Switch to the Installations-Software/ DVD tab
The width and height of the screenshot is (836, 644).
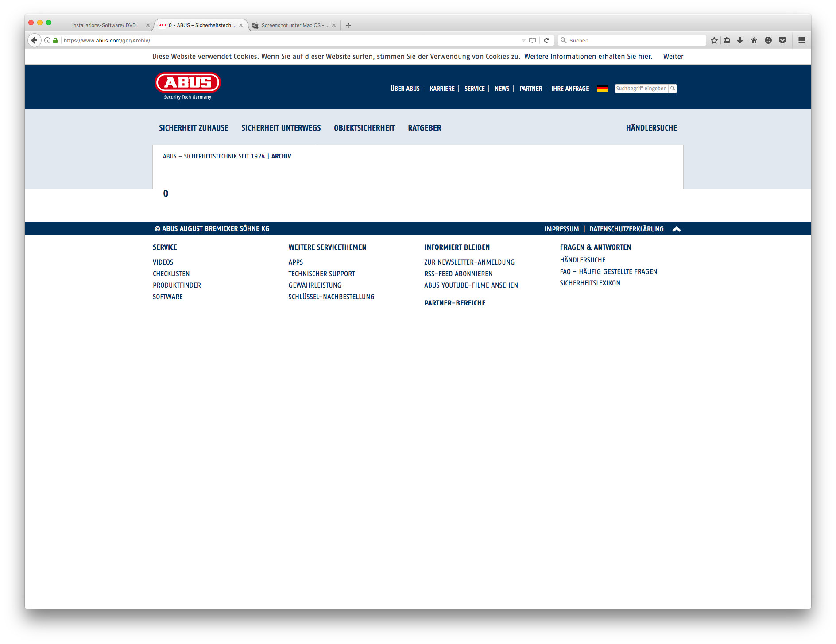[104, 25]
